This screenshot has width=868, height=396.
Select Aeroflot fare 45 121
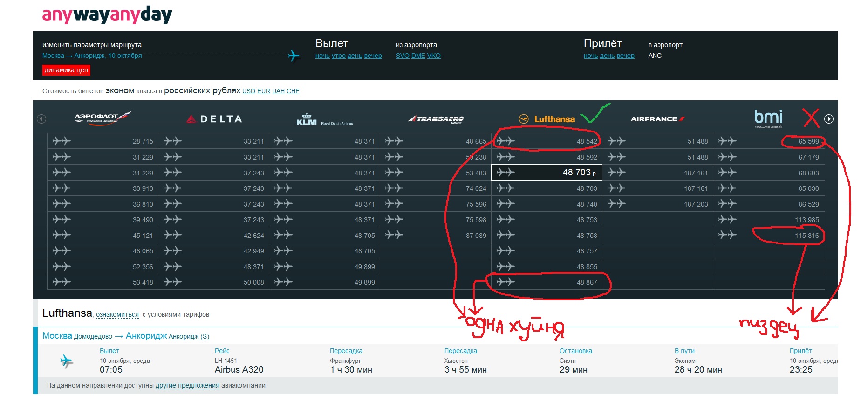pyautogui.click(x=103, y=235)
